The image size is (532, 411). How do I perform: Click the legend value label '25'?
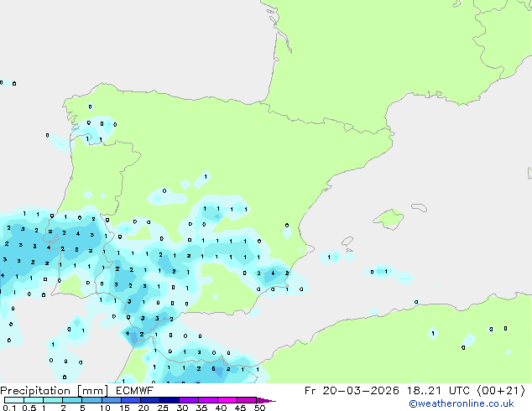(163, 408)
